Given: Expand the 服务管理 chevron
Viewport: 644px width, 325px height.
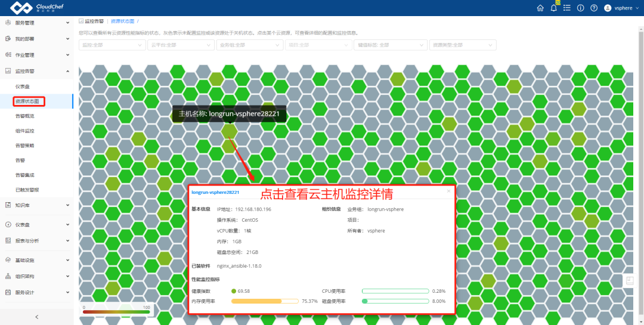Looking at the screenshot, I should [x=68, y=23].
